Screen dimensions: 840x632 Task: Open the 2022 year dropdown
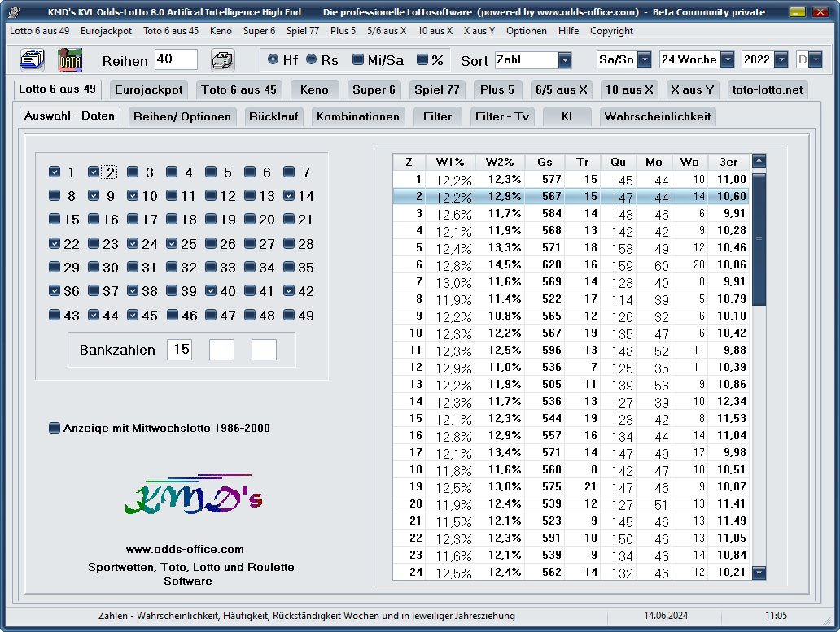click(781, 59)
